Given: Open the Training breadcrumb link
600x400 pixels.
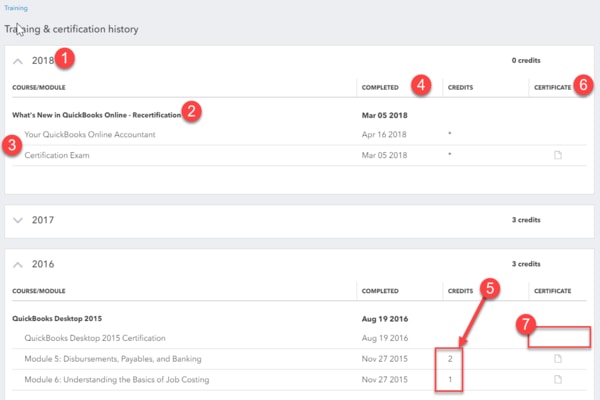Looking at the screenshot, I should tap(16, 8).
